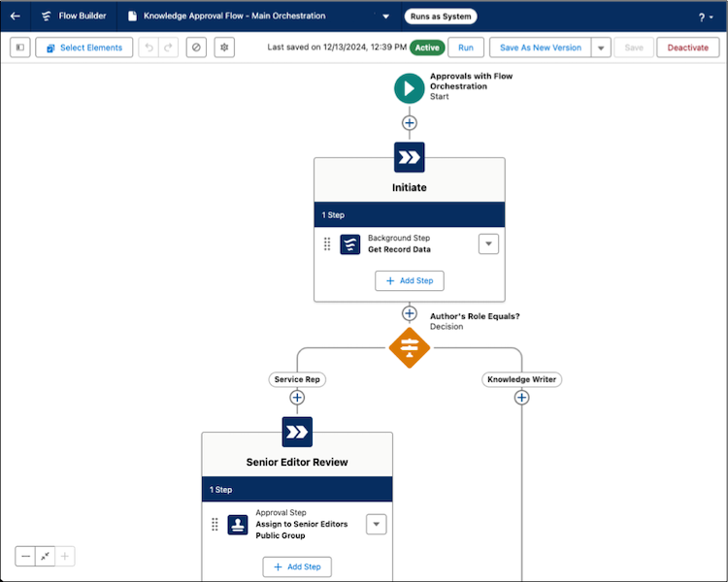Open the flow name dropdown in header
Image resolution: width=728 pixels, height=582 pixels.
point(385,16)
